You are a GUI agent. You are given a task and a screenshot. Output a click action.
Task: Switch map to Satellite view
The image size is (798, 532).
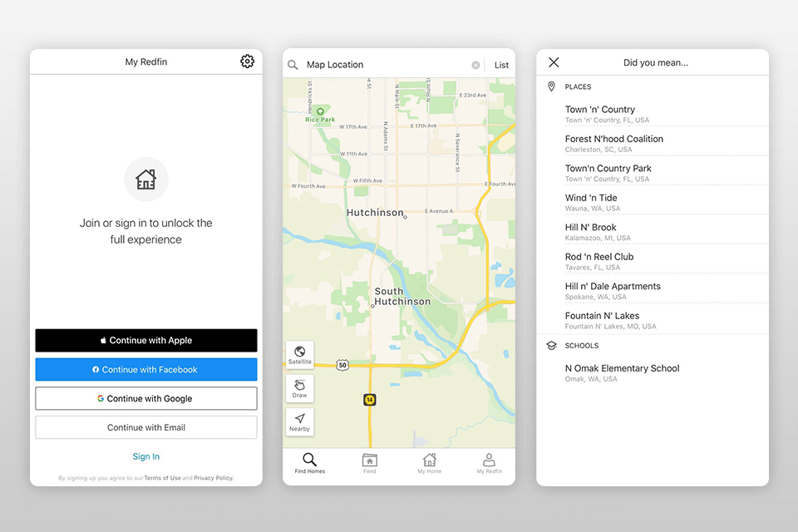(300, 355)
